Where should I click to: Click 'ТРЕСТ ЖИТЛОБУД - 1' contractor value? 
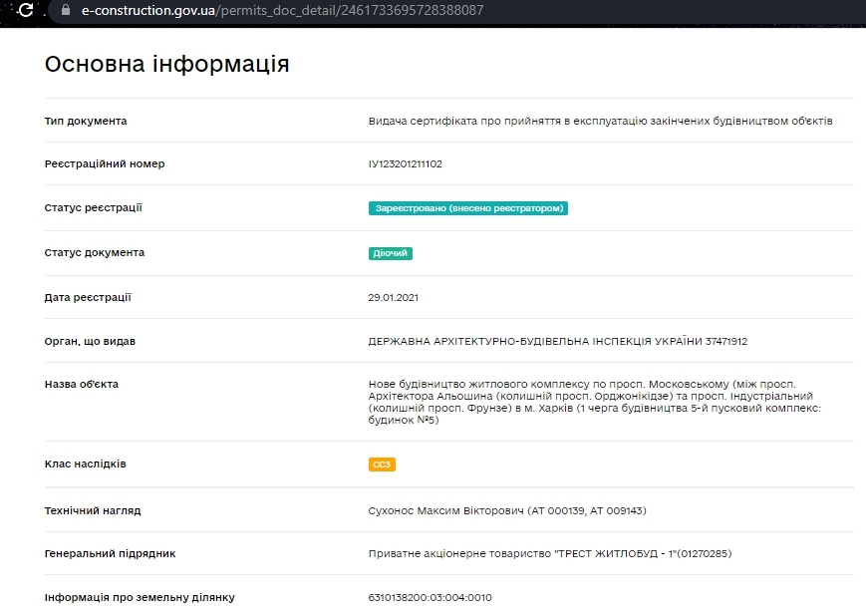[x=550, y=553]
